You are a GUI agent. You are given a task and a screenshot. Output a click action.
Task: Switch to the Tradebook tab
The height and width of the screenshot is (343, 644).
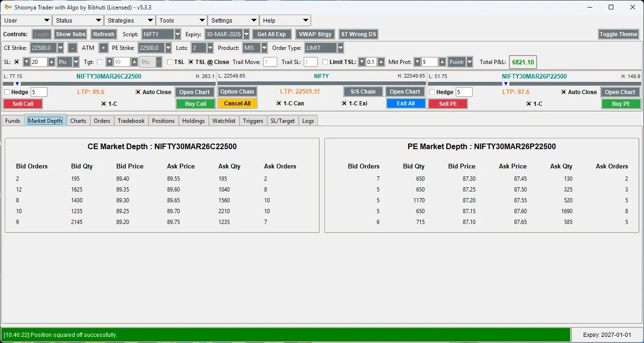131,121
